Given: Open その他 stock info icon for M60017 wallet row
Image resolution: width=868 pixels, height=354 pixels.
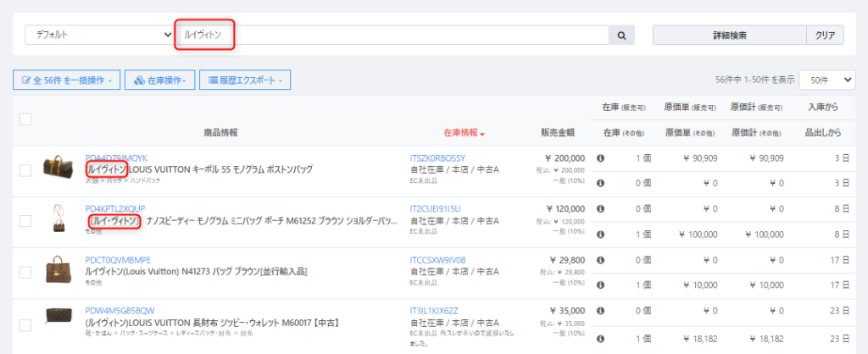Looking at the screenshot, I should click(x=601, y=339).
